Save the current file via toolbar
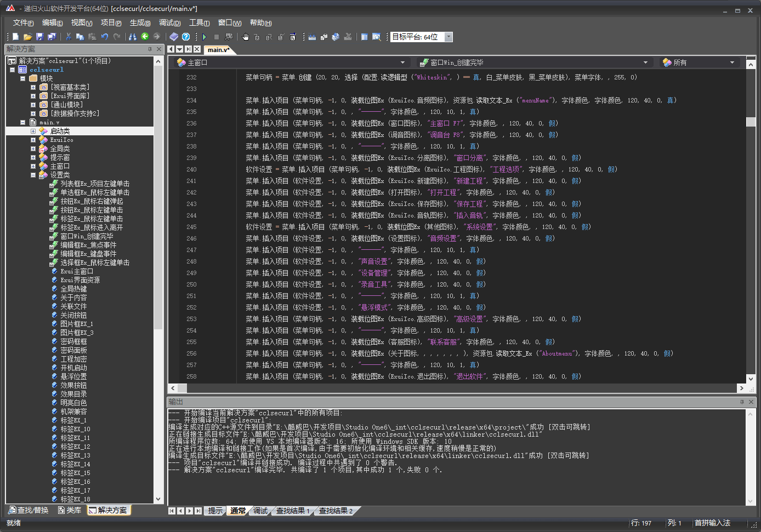Image resolution: width=761 pixels, height=532 pixels. (39, 37)
